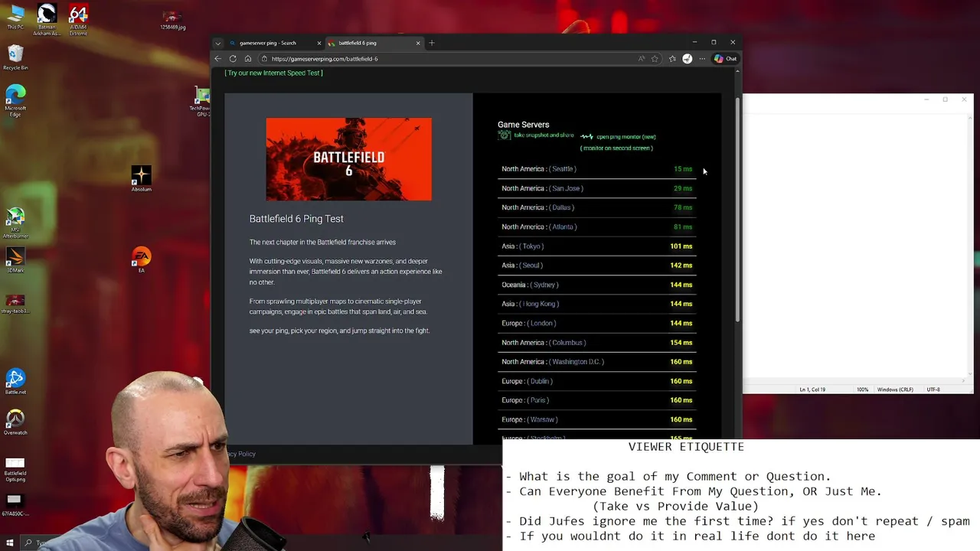Open MSI Afterburner desktop shortcut
Screen dimensions: 980x551
15,223
